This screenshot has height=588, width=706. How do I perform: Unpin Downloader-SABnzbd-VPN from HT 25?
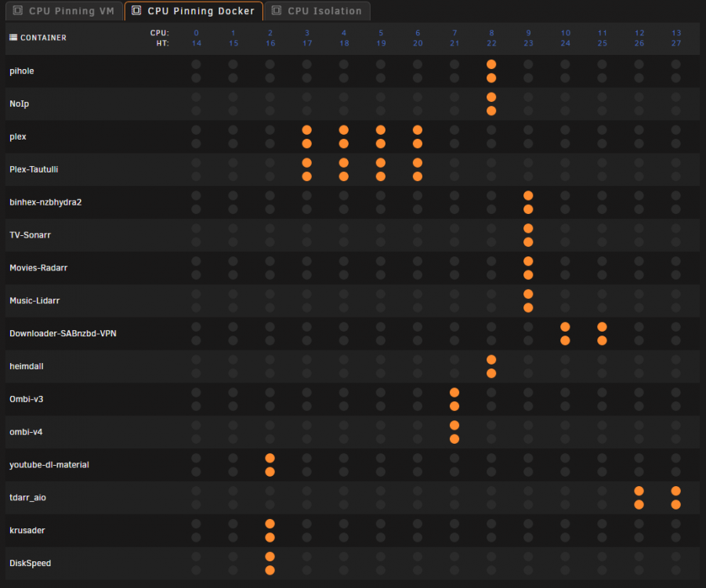click(x=602, y=340)
